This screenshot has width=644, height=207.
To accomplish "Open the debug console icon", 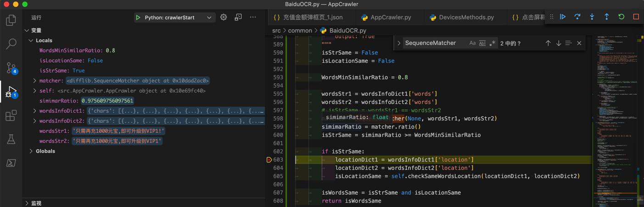I will coord(238,17).
